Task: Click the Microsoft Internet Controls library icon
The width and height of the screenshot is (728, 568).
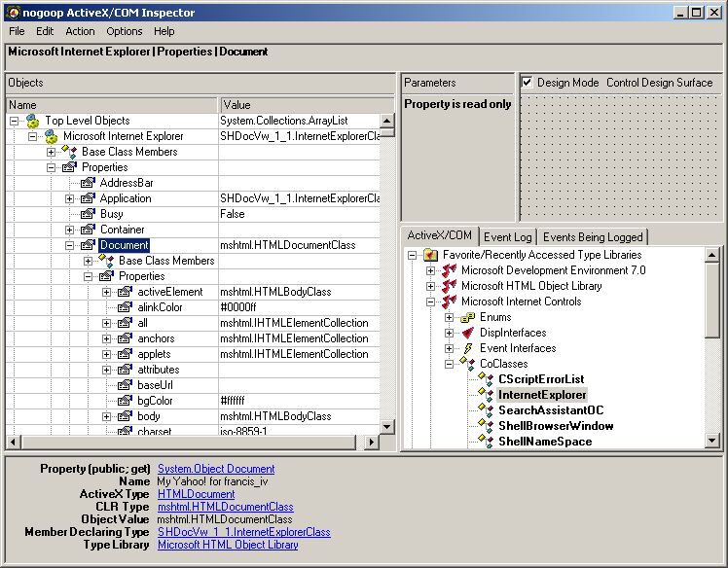Action: [450, 302]
